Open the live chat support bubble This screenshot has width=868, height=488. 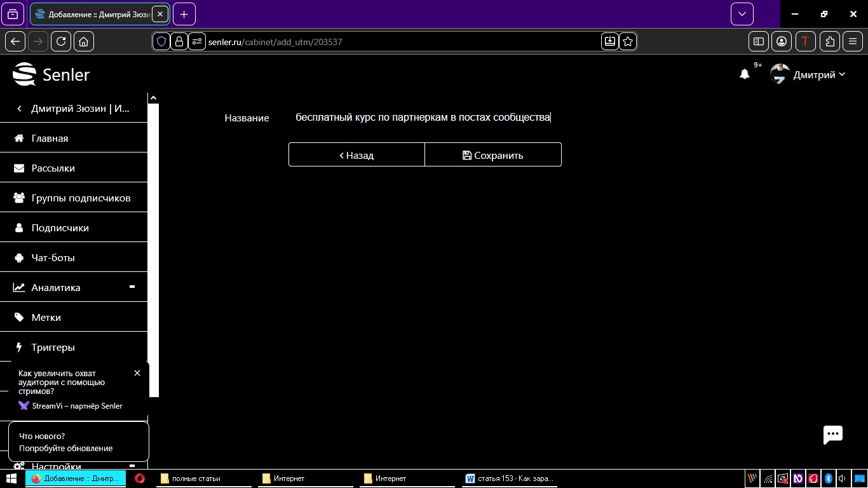click(x=832, y=435)
